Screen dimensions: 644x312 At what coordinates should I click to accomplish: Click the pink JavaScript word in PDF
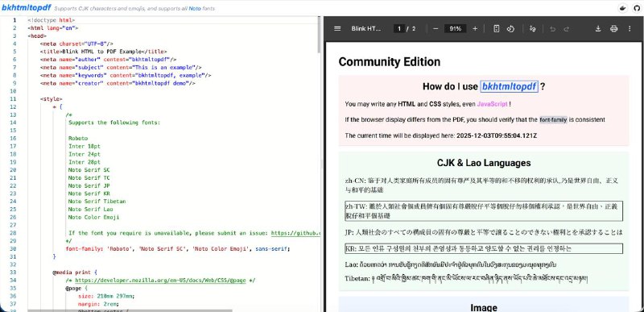pyautogui.click(x=492, y=105)
